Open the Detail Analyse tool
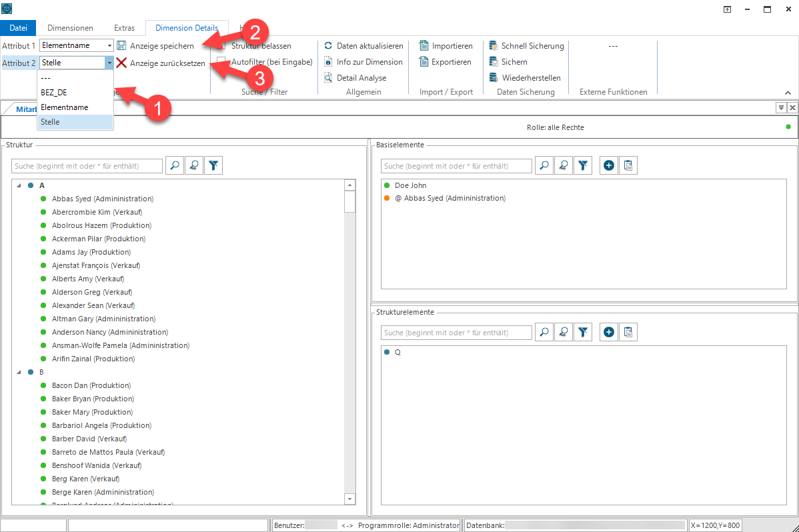This screenshot has width=799, height=532. pyautogui.click(x=355, y=78)
